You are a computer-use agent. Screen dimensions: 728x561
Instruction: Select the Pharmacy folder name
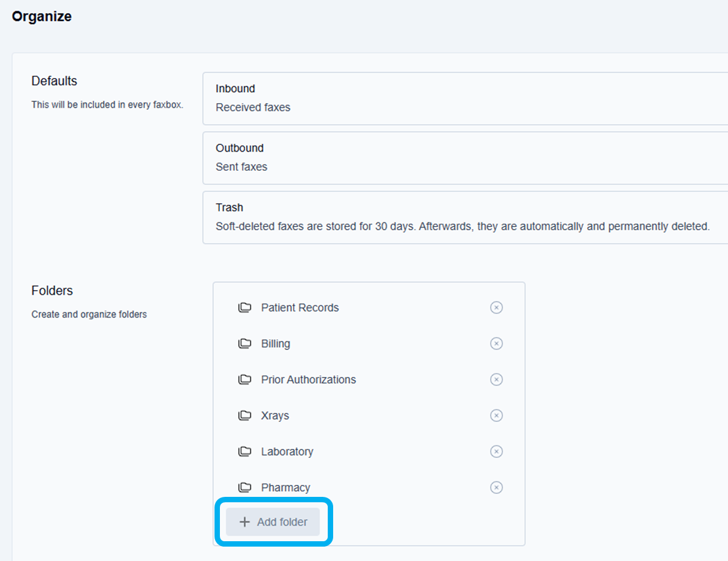(285, 487)
